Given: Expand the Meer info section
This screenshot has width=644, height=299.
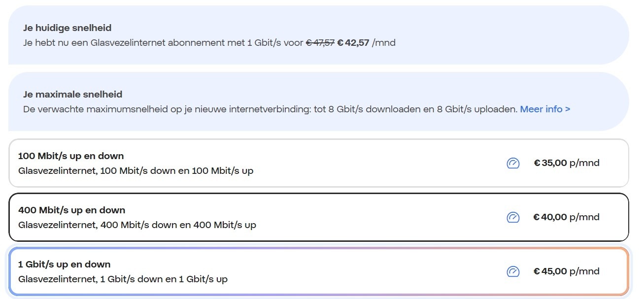Looking at the screenshot, I should pos(544,109).
